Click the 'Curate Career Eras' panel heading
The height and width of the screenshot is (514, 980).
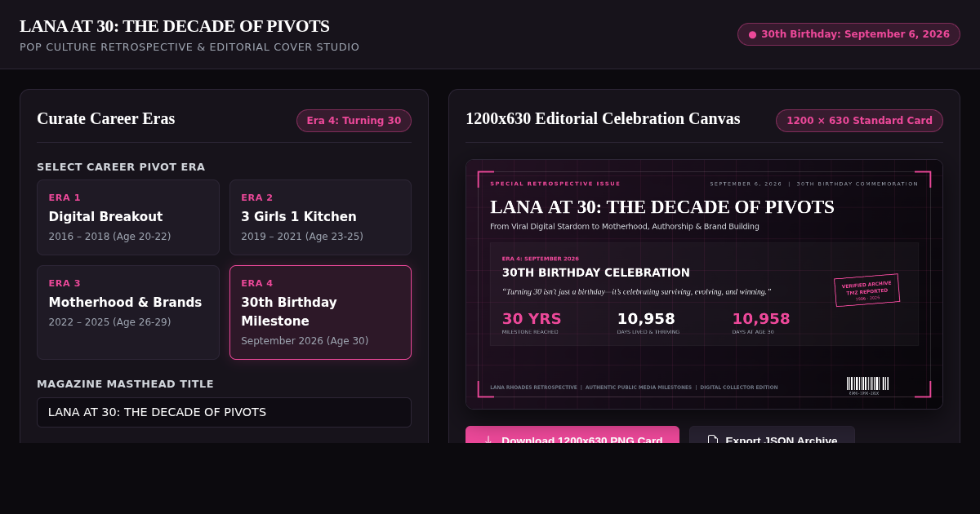click(106, 118)
